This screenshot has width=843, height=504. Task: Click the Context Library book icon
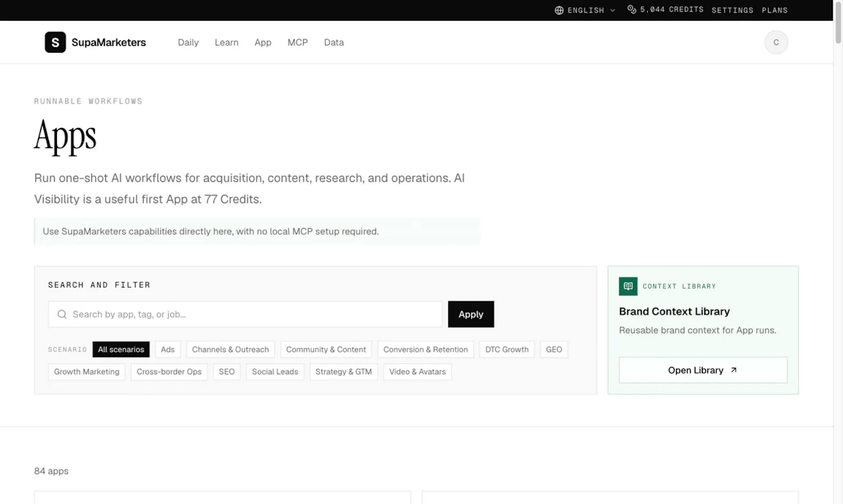click(628, 286)
